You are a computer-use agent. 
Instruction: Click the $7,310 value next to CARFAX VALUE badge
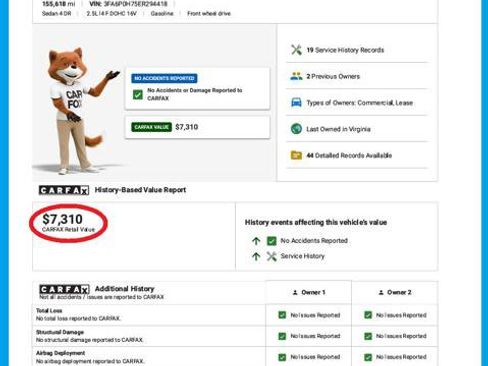pyautogui.click(x=187, y=127)
